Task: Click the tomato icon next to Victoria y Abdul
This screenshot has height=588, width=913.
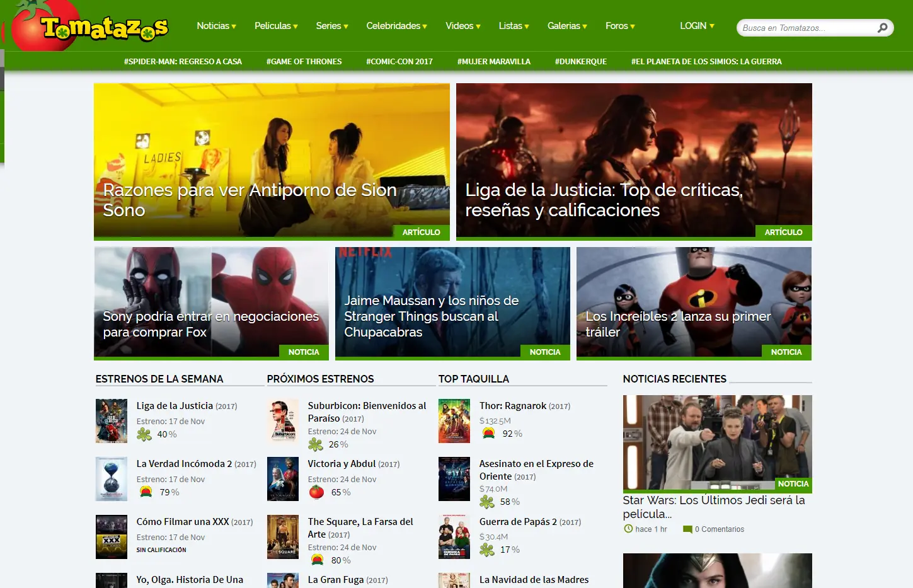Action: (x=316, y=492)
